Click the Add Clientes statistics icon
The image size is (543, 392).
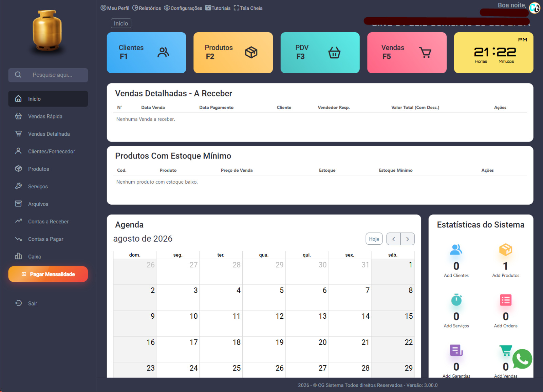pyautogui.click(x=456, y=250)
